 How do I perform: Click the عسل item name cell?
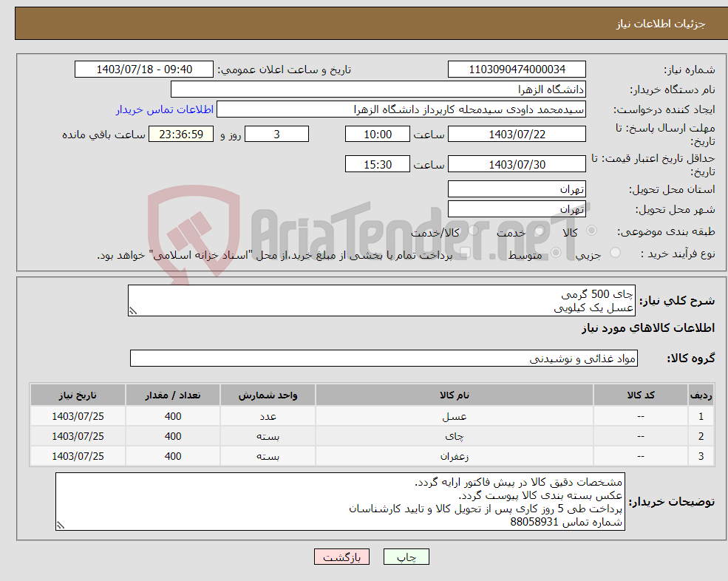coord(455,416)
